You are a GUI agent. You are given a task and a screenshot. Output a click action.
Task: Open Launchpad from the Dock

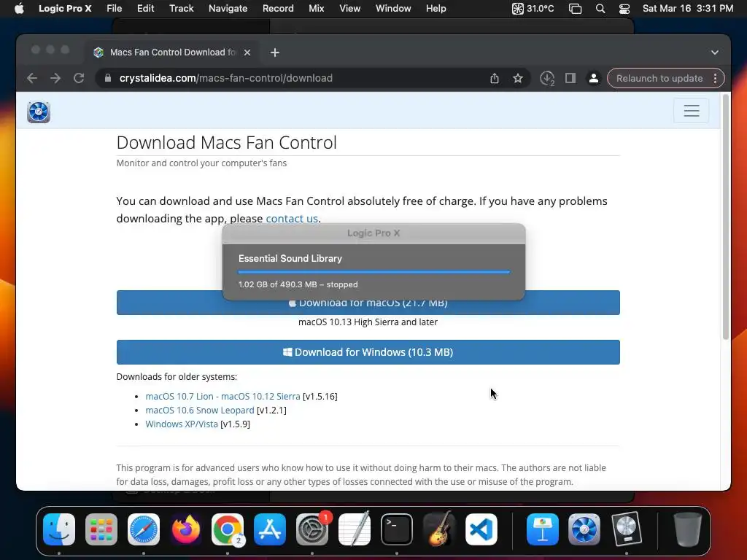coord(101,529)
